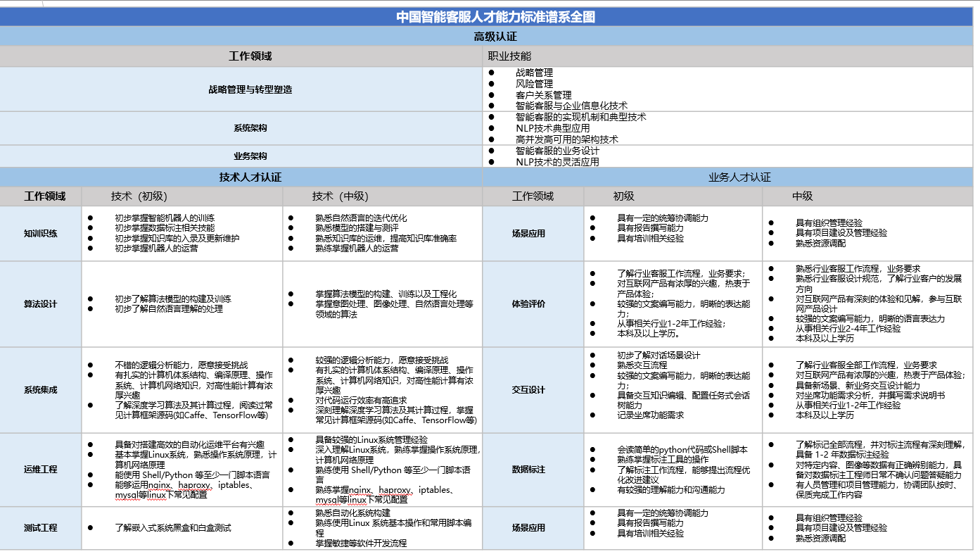Click the 系统集成 row label
The height and width of the screenshot is (559, 980).
click(41, 390)
